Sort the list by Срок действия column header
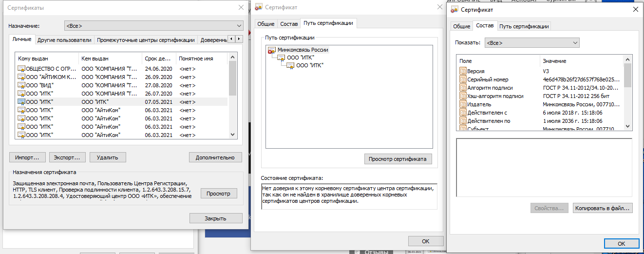The width and height of the screenshot is (644, 254). point(158,59)
